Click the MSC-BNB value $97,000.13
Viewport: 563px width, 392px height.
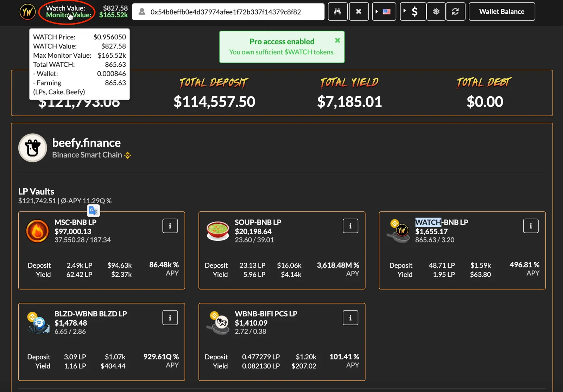pyautogui.click(x=73, y=231)
